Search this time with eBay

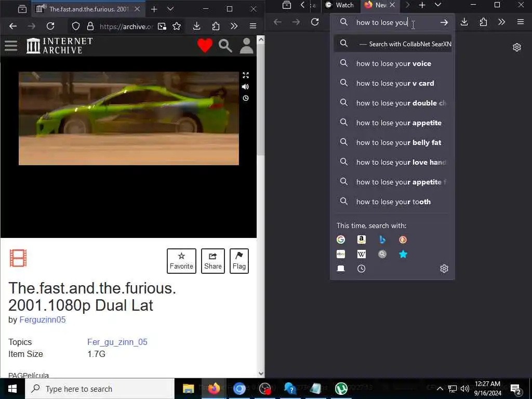tap(341, 254)
